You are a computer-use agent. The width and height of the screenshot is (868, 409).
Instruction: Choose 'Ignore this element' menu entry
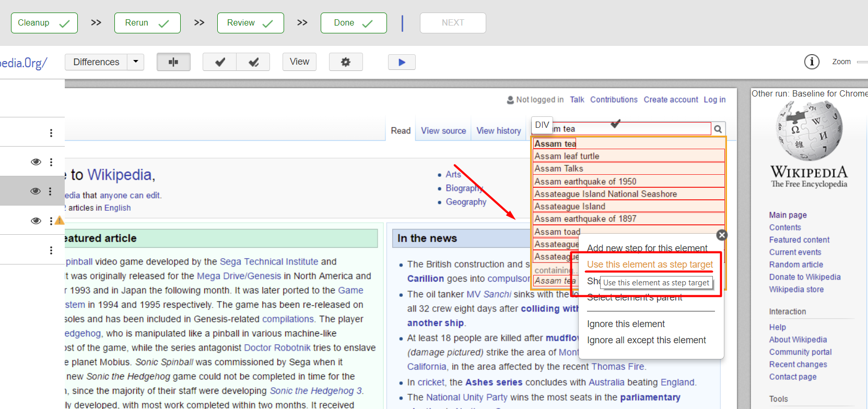coord(626,324)
